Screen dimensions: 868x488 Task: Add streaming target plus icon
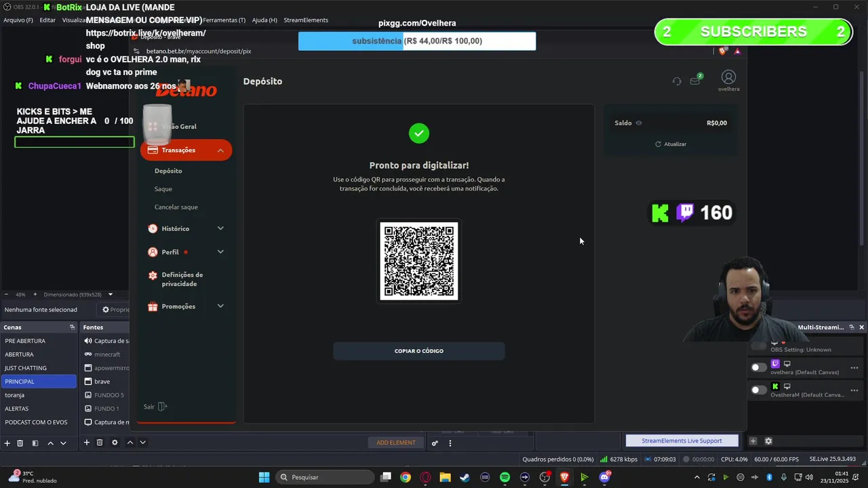coord(753,441)
